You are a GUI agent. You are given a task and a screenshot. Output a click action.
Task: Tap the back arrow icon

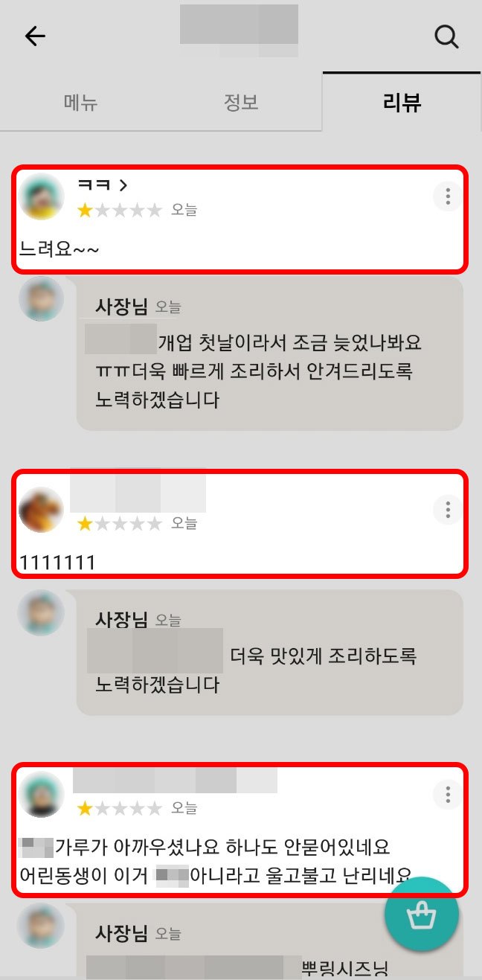(x=35, y=36)
